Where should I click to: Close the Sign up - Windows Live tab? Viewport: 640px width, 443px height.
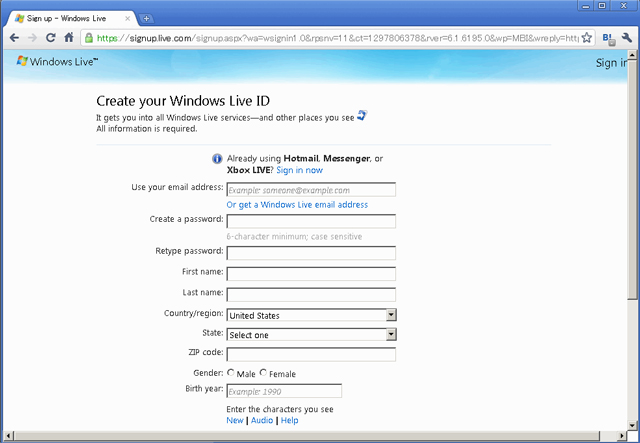pyautogui.click(x=127, y=19)
